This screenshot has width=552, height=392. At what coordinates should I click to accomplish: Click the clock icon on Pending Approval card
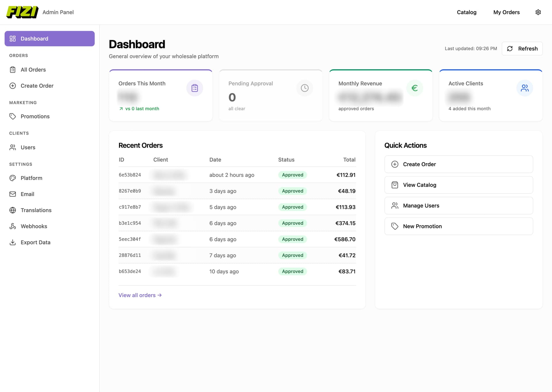pyautogui.click(x=305, y=88)
